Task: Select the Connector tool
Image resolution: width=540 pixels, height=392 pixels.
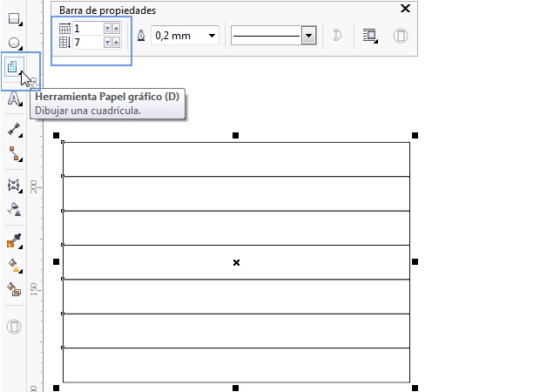Action: (14, 154)
